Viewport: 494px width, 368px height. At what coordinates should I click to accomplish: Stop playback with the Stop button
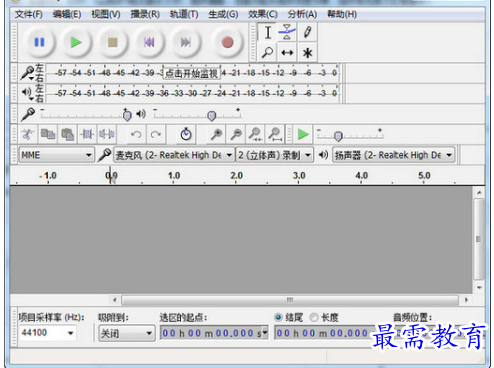113,42
